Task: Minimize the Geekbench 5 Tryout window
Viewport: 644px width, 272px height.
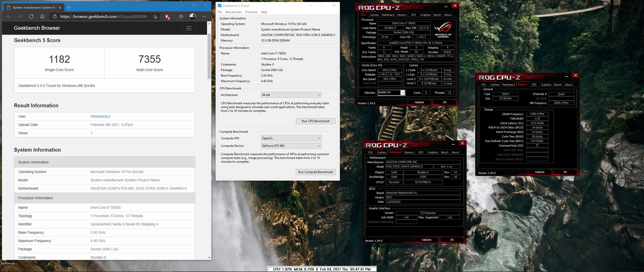Action: [311, 6]
